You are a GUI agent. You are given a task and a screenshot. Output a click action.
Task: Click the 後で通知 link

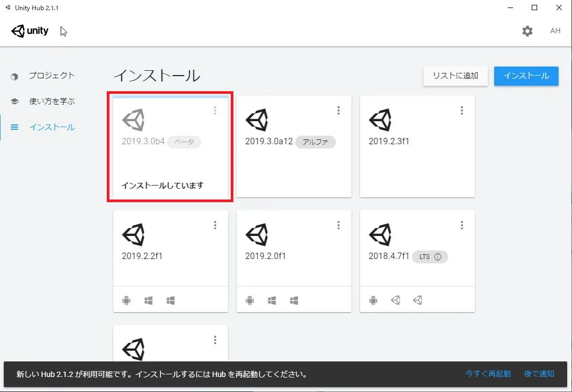point(539,374)
